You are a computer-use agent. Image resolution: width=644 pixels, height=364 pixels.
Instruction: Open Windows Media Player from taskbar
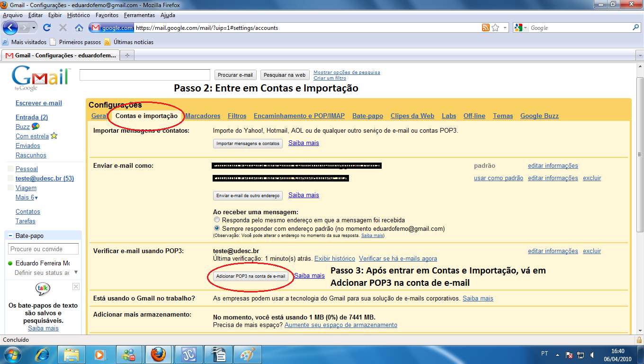(99, 354)
